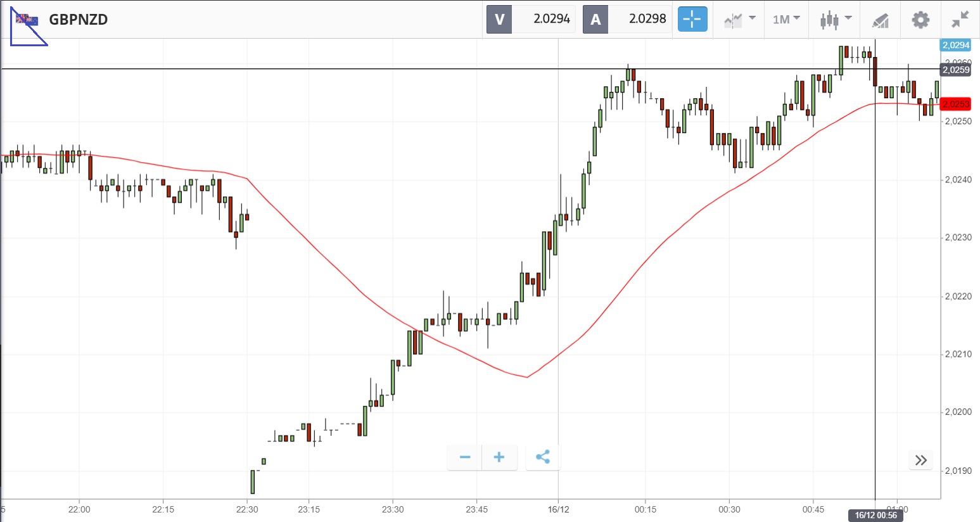
Task: Click the red 2,0253 moving average label
Action: [955, 104]
